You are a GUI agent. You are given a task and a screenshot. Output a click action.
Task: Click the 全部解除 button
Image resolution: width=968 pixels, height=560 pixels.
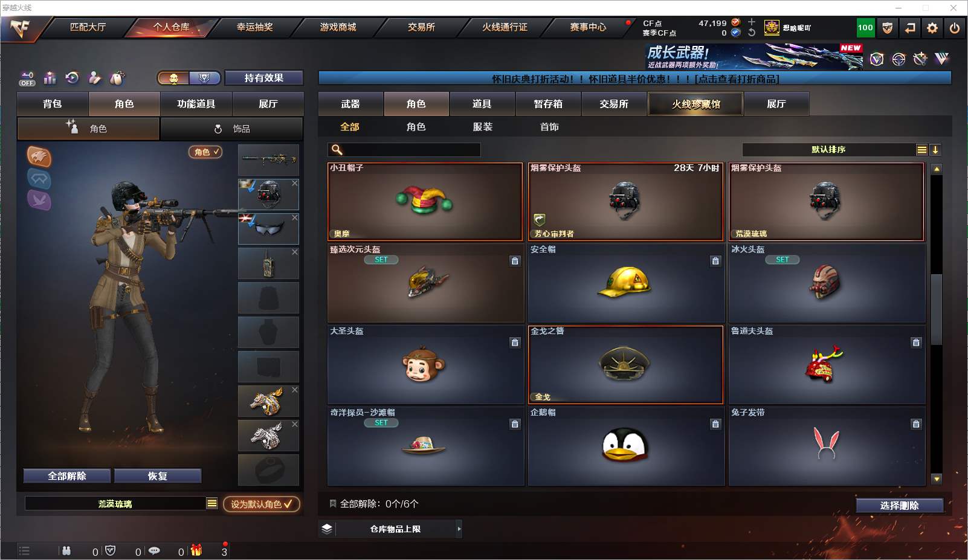[x=67, y=476]
